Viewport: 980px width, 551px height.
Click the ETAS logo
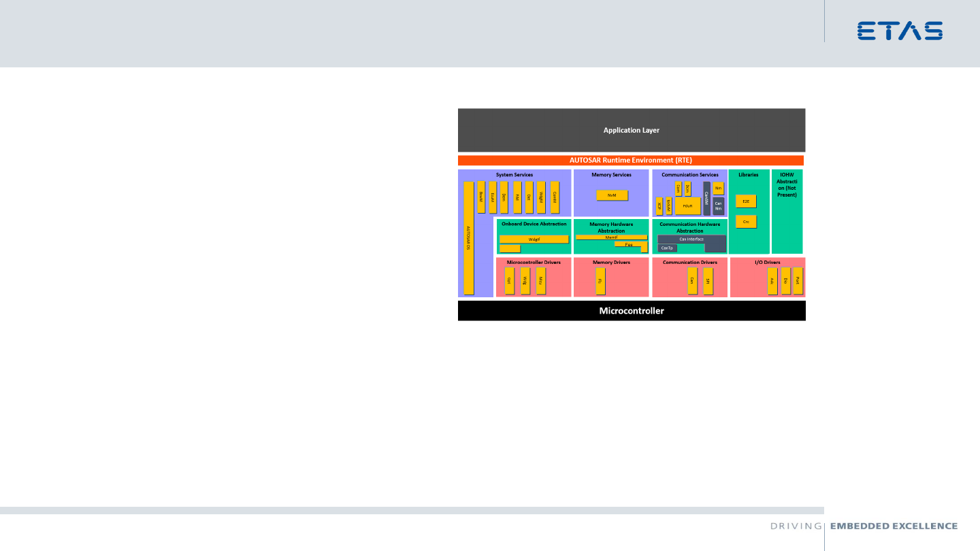[900, 31]
